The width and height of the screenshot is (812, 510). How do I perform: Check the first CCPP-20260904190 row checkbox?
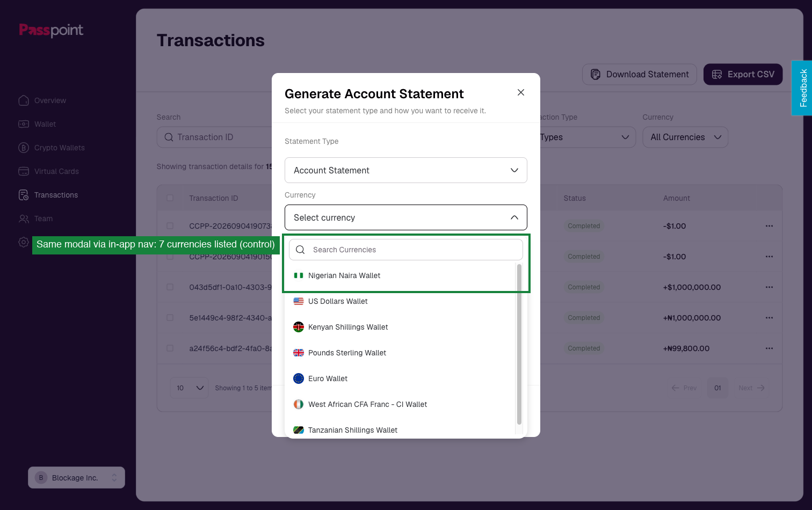tap(170, 226)
